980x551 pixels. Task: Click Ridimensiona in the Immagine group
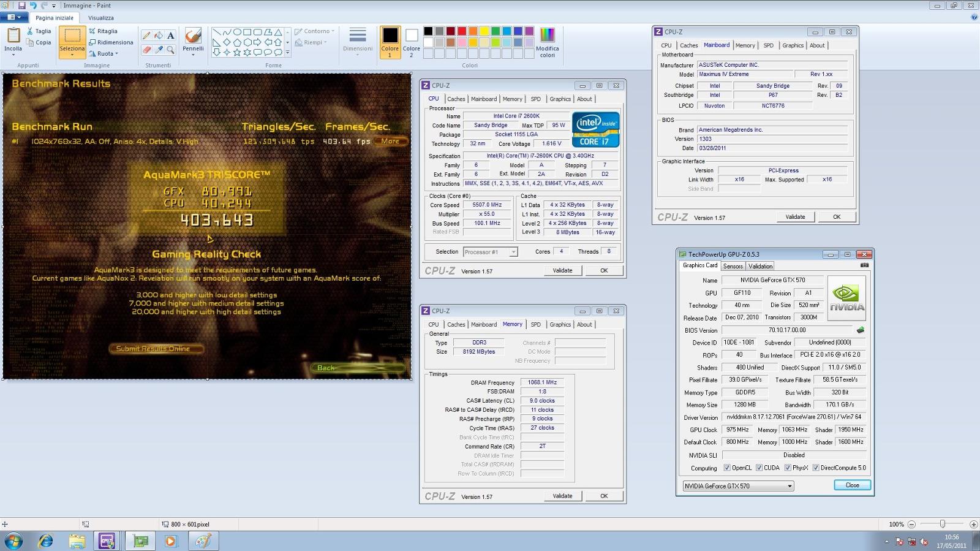111,42
